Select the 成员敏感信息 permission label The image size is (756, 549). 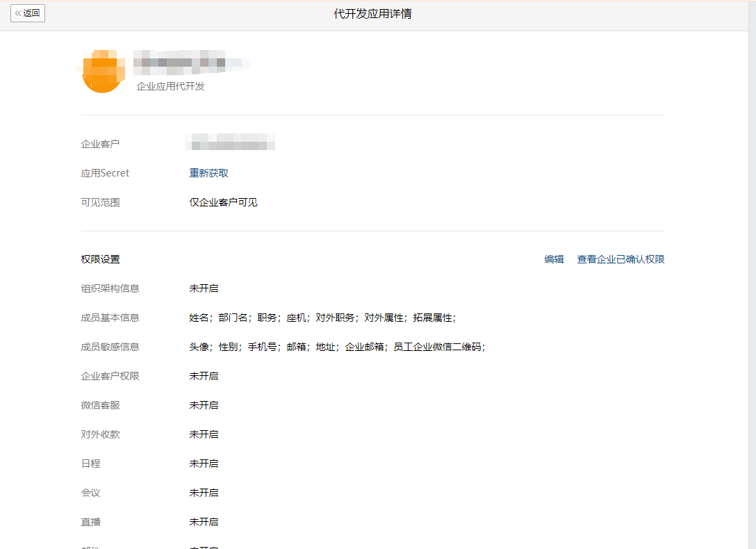[110, 347]
